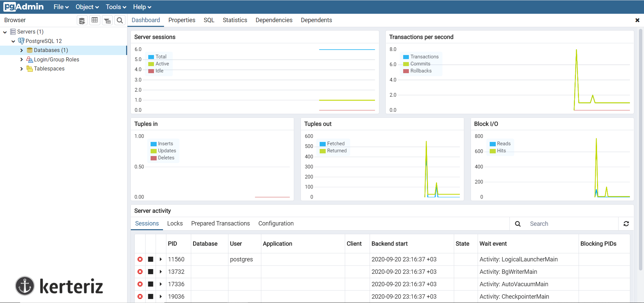Select the Sessions activity tab

[147, 223]
